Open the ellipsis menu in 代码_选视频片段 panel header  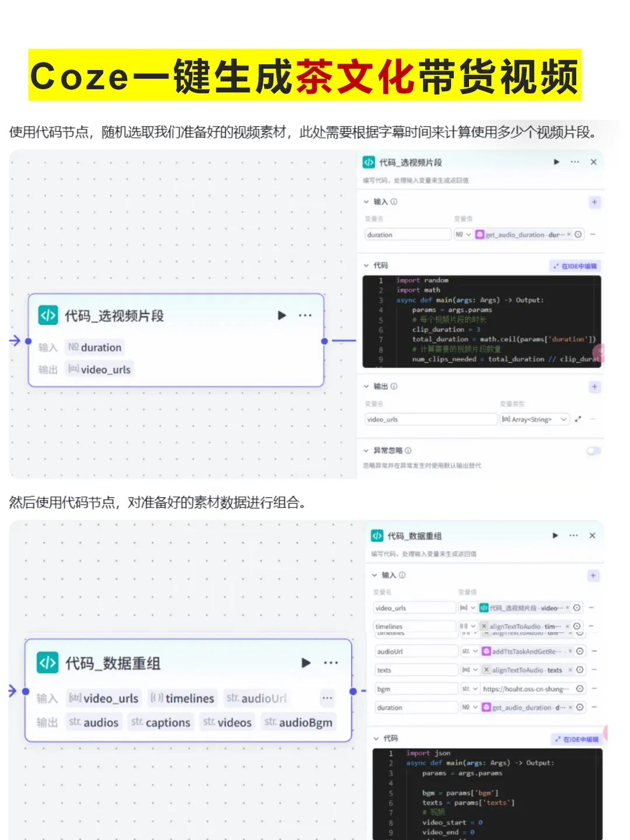(575, 162)
